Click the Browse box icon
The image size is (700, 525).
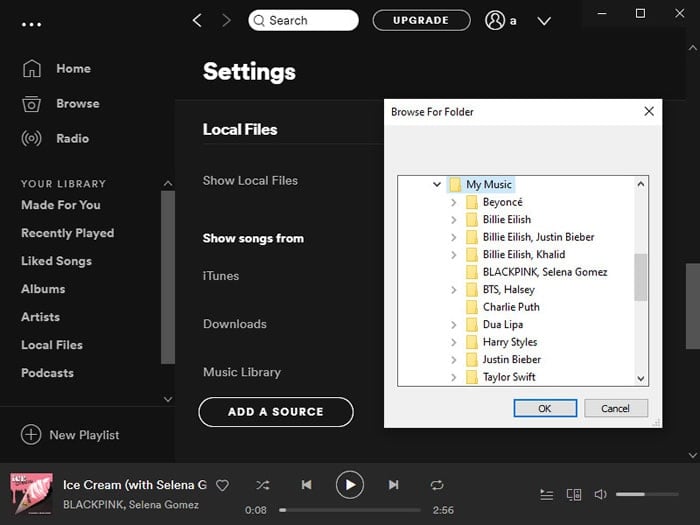(32, 104)
